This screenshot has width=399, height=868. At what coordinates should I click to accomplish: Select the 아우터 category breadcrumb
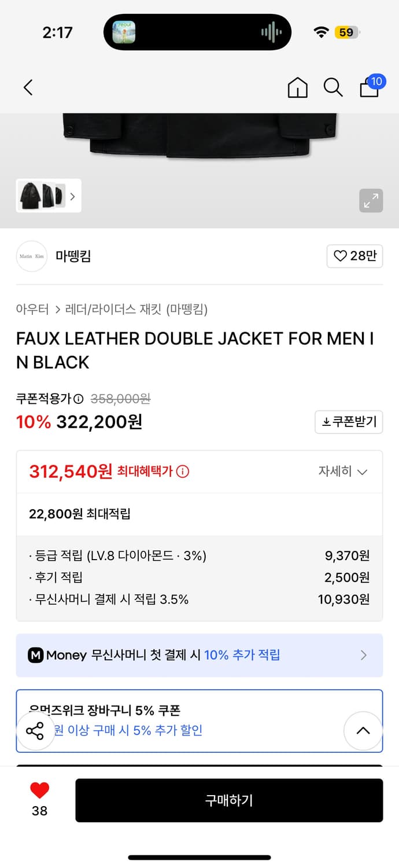pos(31,310)
